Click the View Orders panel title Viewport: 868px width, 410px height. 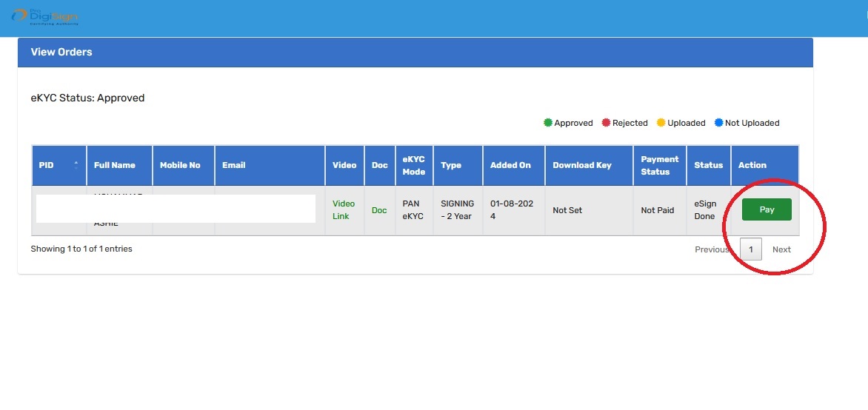[61, 52]
